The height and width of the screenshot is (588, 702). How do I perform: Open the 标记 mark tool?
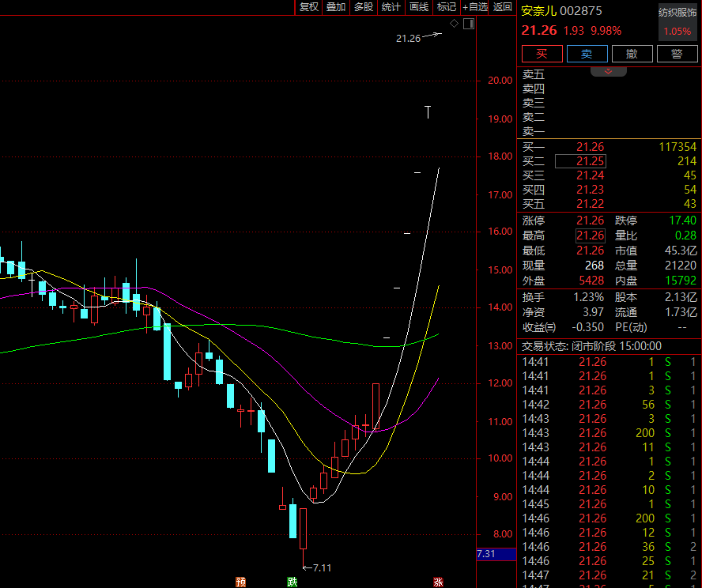point(447,7)
